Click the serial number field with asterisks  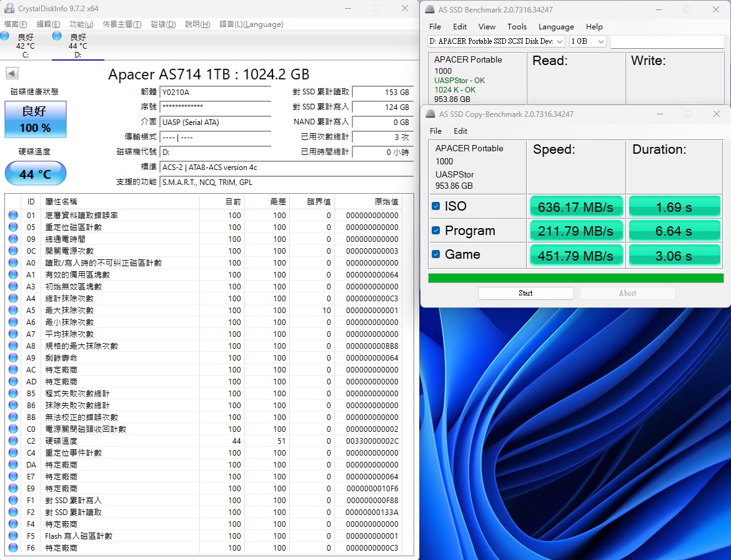point(215,107)
